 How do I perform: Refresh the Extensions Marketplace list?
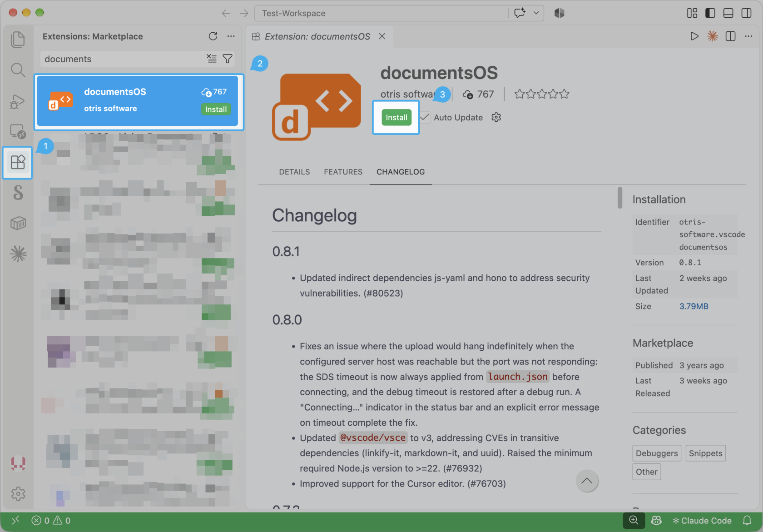click(x=213, y=36)
